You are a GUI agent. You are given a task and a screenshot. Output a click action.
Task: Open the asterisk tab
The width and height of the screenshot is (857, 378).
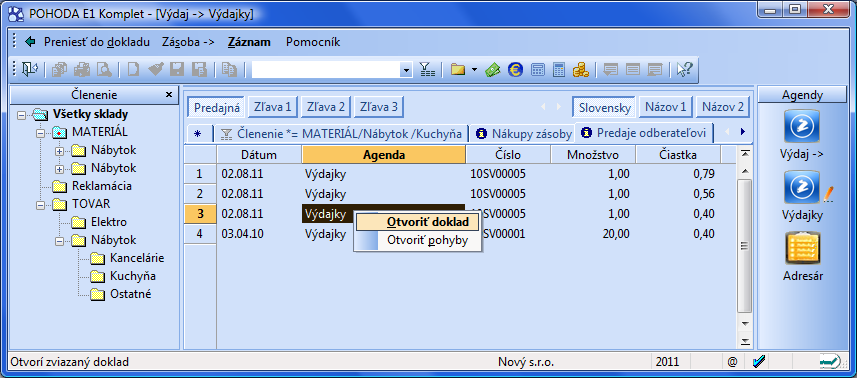[x=198, y=133]
